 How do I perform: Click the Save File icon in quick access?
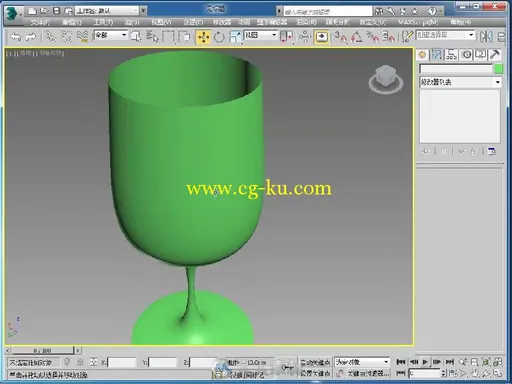(x=56, y=11)
